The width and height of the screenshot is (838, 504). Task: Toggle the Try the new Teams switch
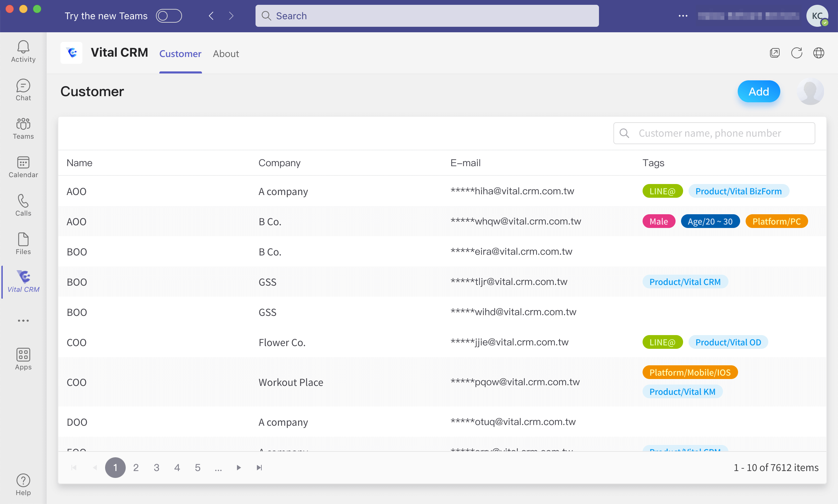(x=169, y=16)
